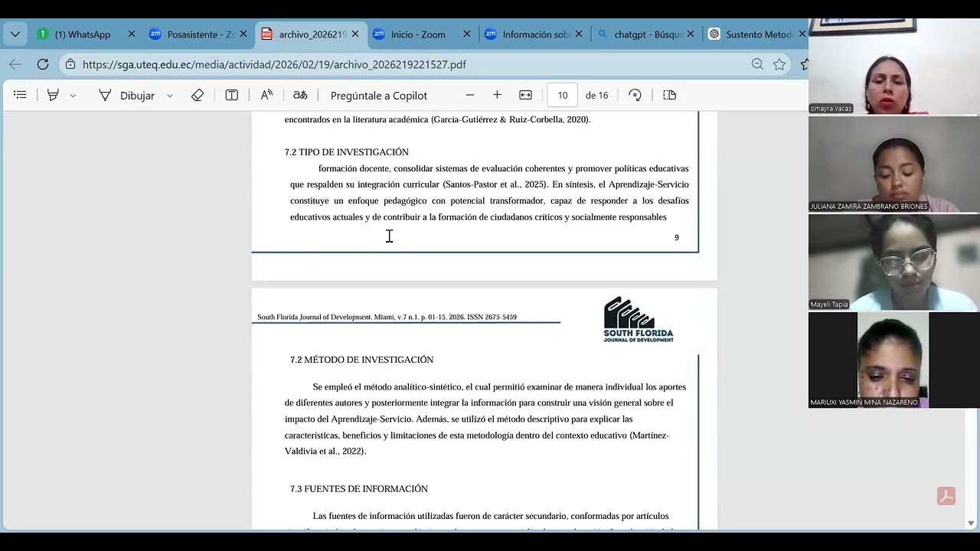This screenshot has width=980, height=551.
Task: Select the eraser tool
Action: point(198,95)
